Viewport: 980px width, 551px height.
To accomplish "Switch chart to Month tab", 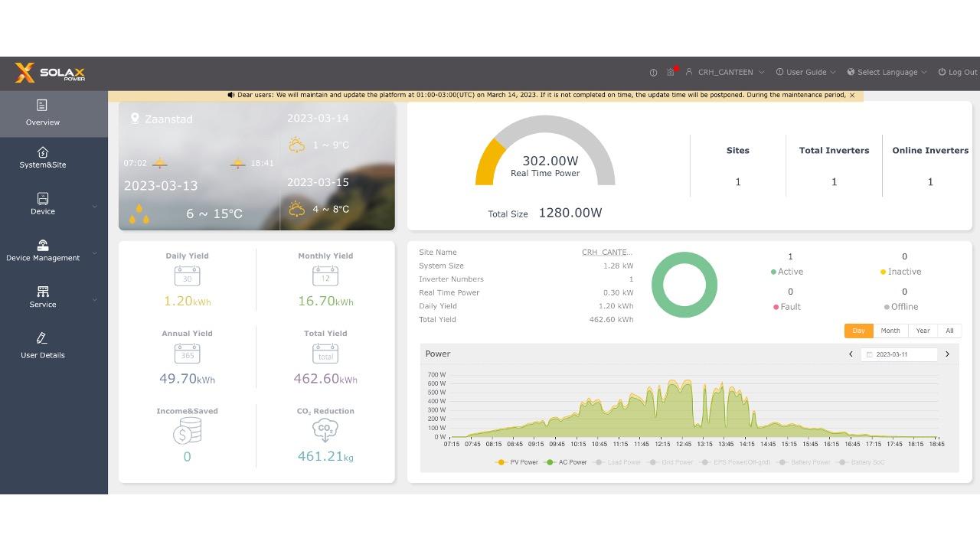I will tap(890, 331).
